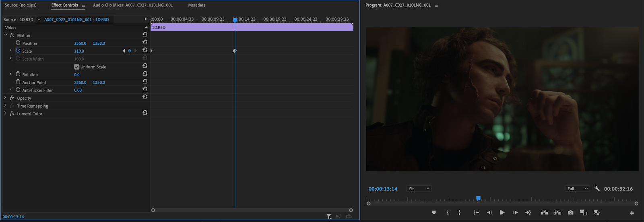The height and width of the screenshot is (222, 644).
Task: Toggle the Lumetri Color fx effect
Action: click(12, 113)
